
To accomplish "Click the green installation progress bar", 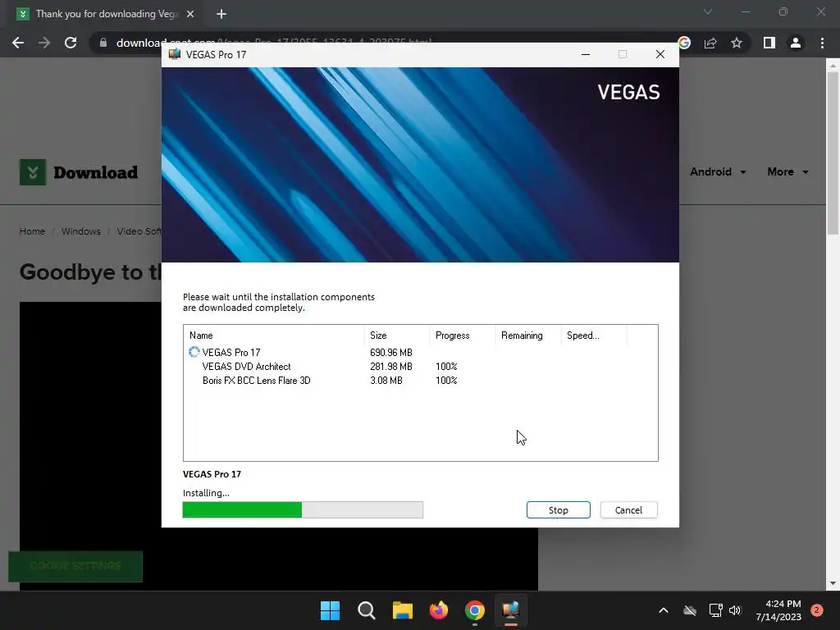I will pos(303,510).
